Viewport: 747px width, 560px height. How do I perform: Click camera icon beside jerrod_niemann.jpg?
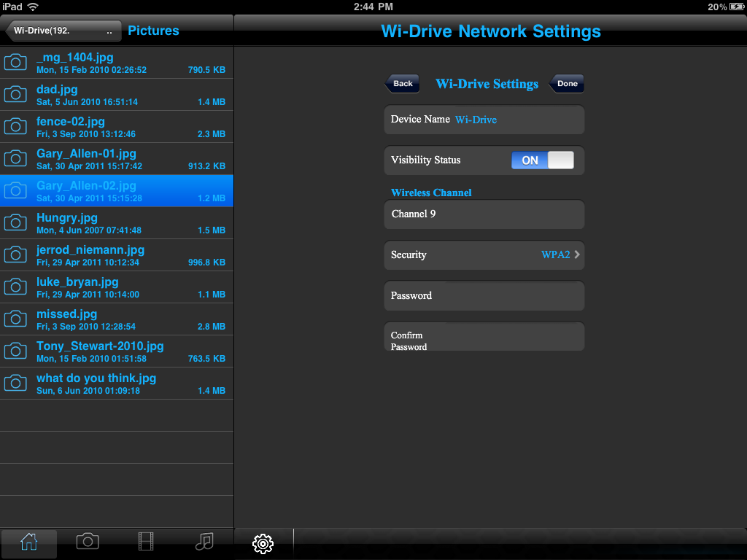click(x=15, y=254)
